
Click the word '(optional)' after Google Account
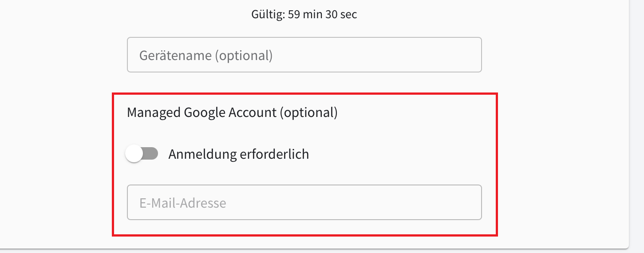pyautogui.click(x=308, y=112)
